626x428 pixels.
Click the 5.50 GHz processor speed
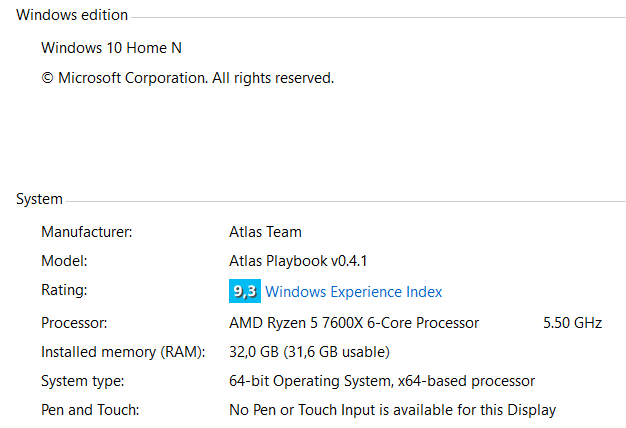tap(572, 323)
